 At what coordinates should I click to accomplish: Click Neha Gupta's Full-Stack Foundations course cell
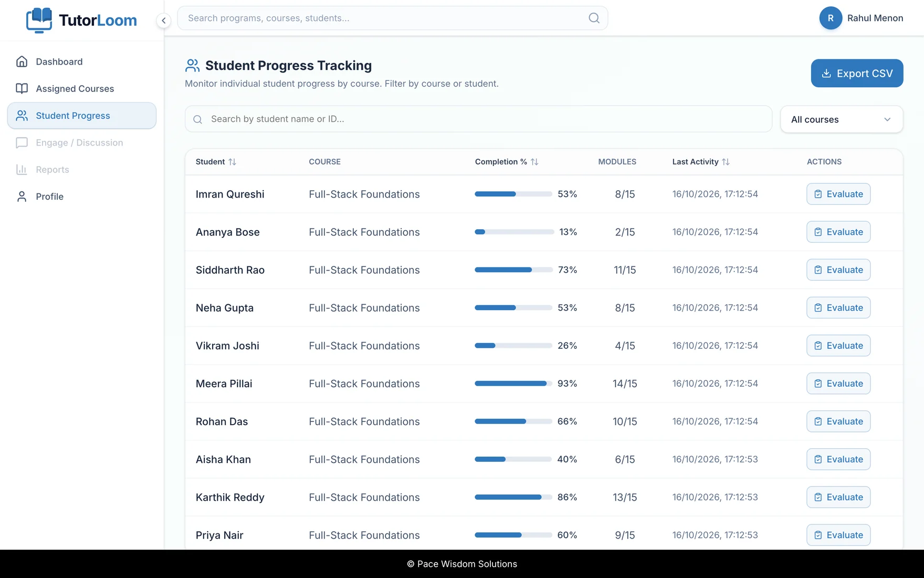[364, 308]
